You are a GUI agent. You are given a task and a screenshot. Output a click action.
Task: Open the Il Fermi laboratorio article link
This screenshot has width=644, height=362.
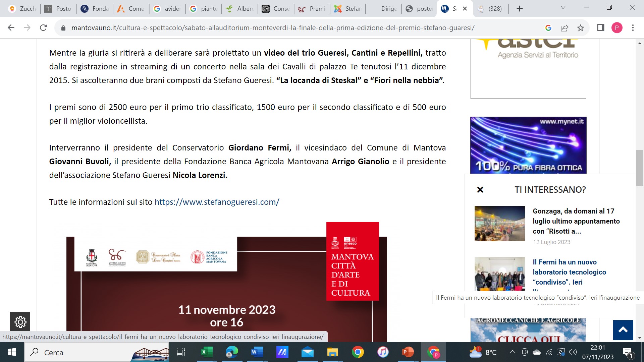[x=569, y=272]
